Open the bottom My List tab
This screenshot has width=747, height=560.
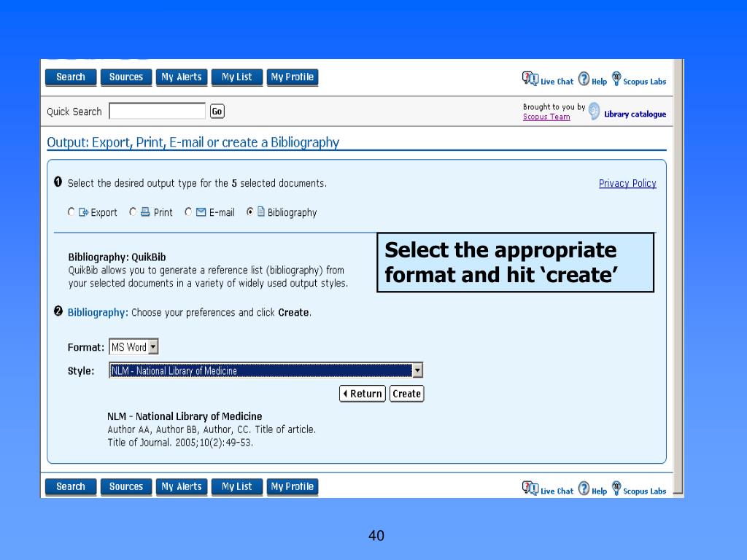pyautogui.click(x=237, y=486)
